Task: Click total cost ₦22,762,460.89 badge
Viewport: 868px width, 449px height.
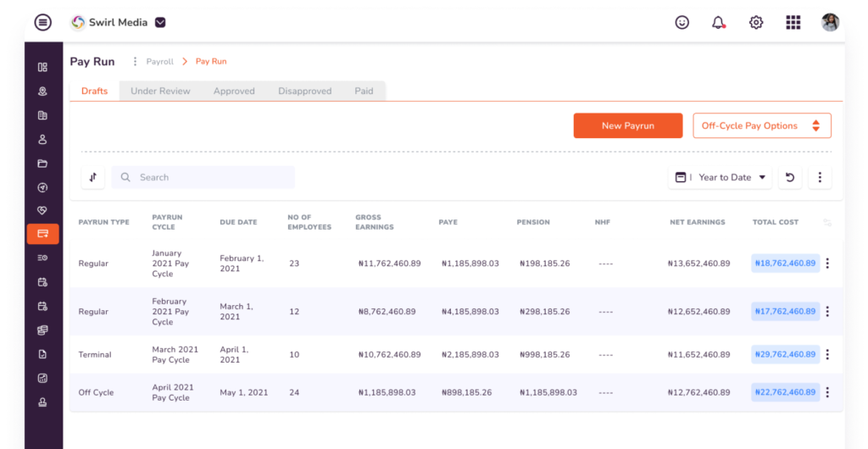Action: click(x=785, y=392)
